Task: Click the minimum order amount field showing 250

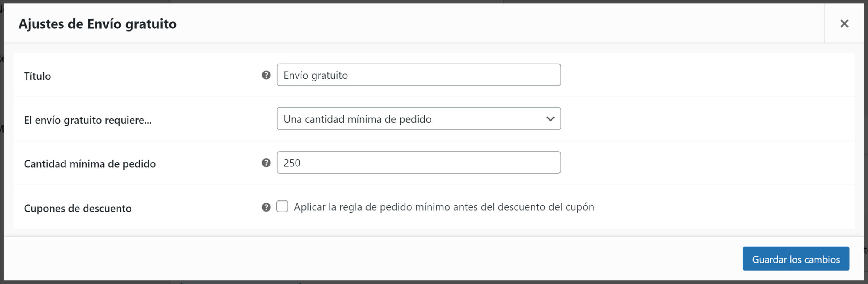Action: 419,163
